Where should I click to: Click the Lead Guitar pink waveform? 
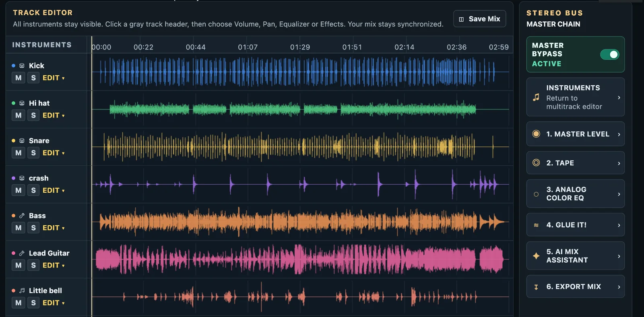click(299, 259)
